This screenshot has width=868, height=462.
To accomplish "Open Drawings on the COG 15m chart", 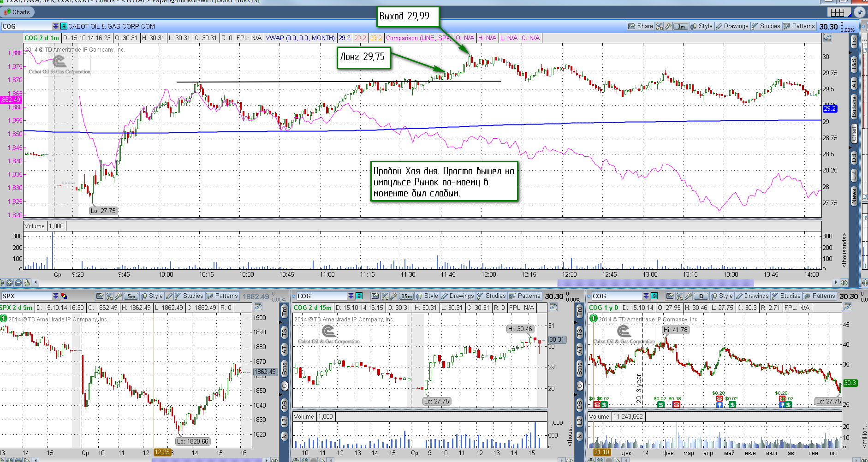I will pos(458,296).
